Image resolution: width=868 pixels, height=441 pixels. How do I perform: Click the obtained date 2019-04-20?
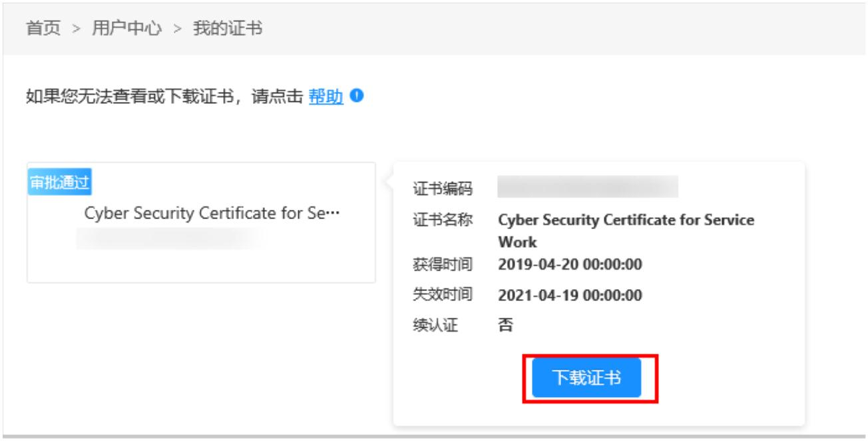pyautogui.click(x=570, y=264)
